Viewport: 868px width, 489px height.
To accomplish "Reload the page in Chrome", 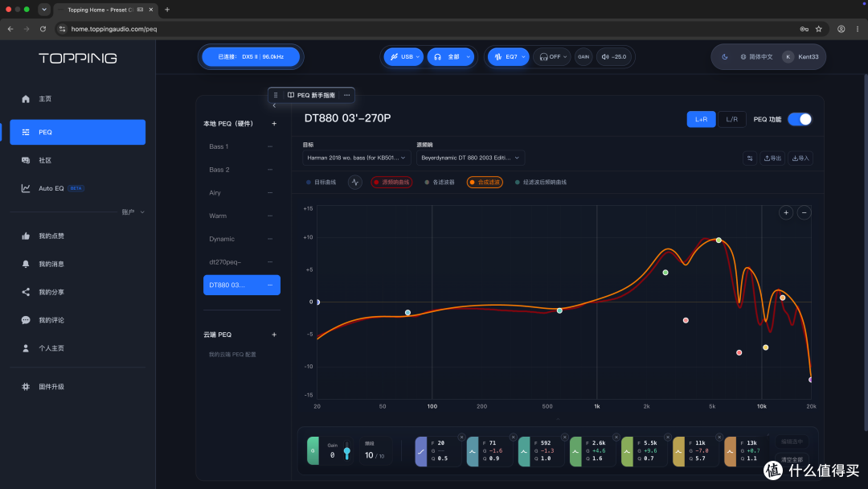I will 43,29.
